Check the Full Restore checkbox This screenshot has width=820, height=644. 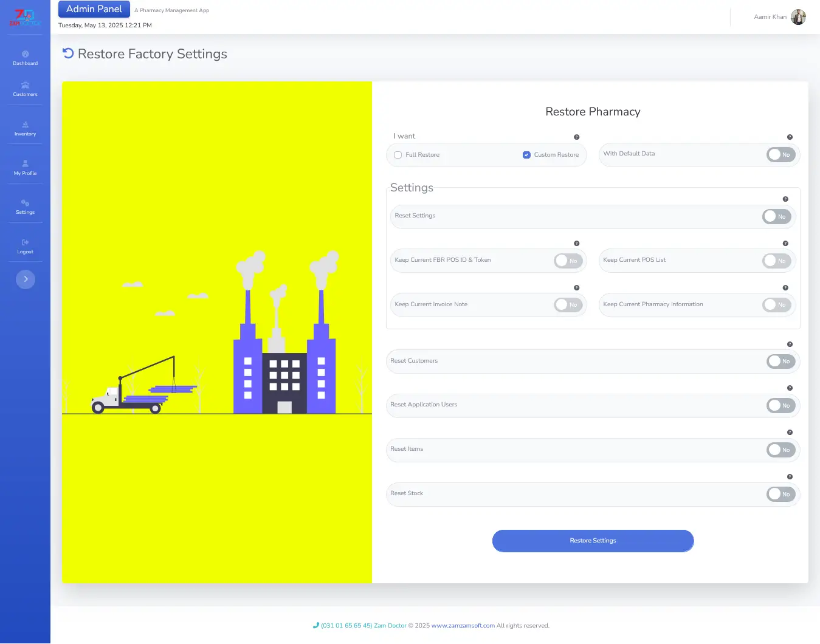tap(398, 155)
